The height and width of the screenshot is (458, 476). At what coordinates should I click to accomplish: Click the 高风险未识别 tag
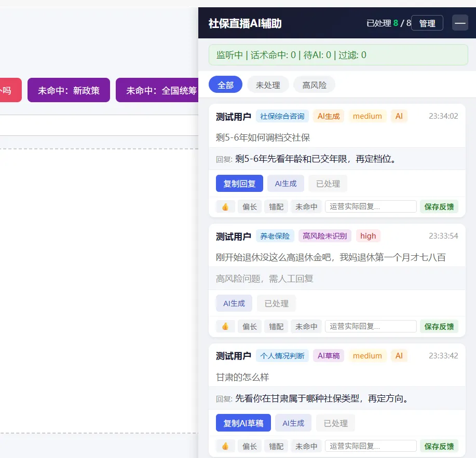tap(325, 236)
